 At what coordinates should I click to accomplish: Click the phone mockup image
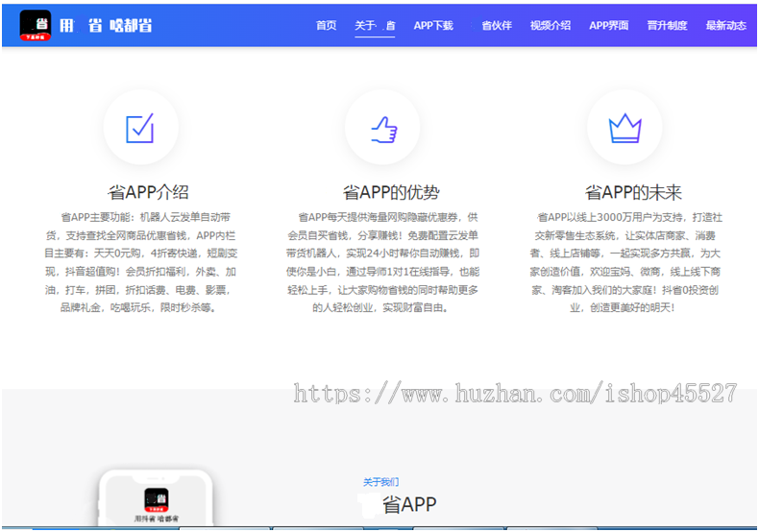156,497
